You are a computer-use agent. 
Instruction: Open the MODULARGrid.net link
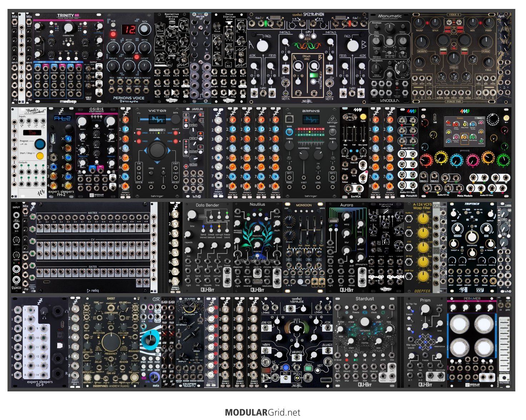pos(263,412)
